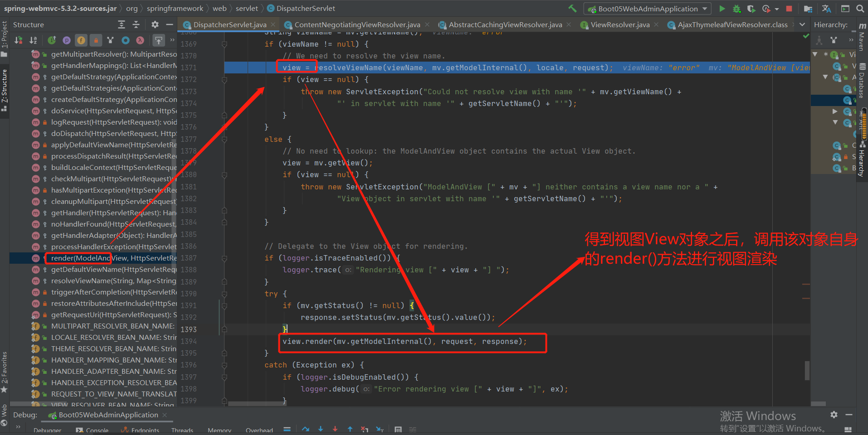Open the Project Structure folder icon
The height and width of the screenshot is (435, 868).
coord(808,9)
